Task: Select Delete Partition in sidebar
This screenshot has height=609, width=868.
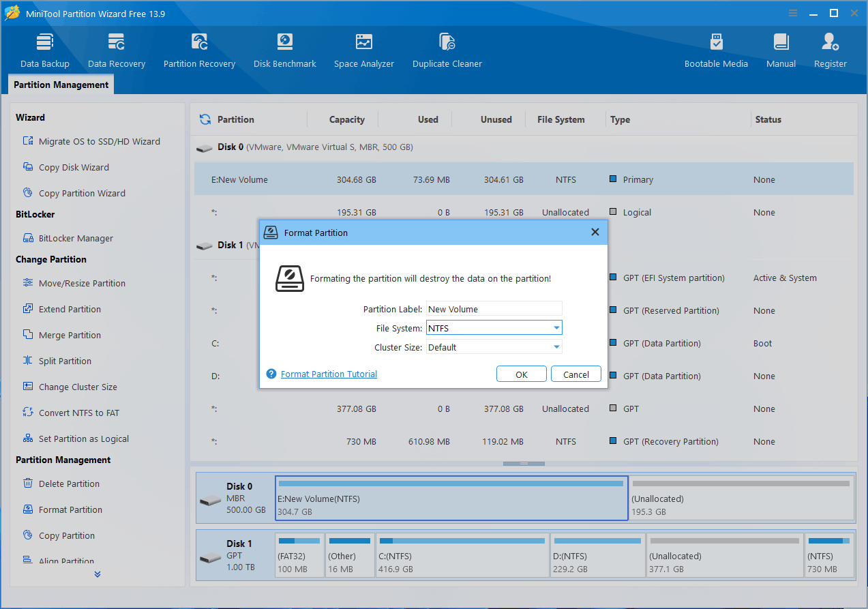Action: coord(61,484)
